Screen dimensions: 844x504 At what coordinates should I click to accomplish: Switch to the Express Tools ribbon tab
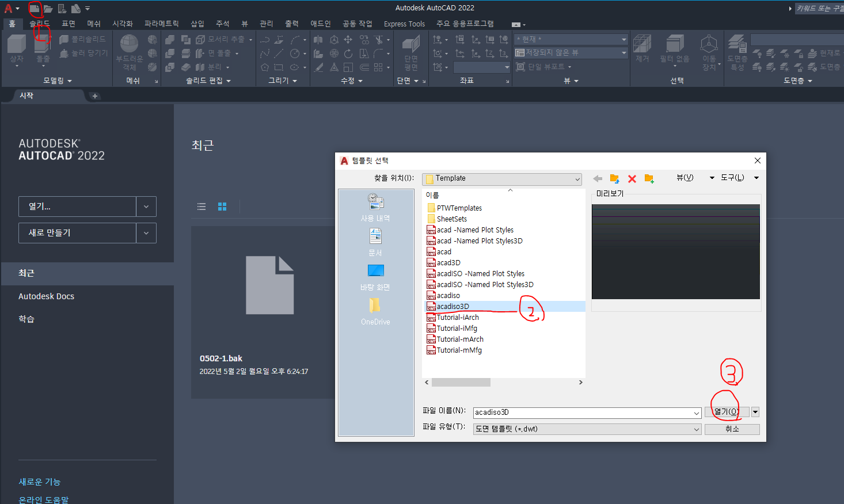tap(404, 24)
